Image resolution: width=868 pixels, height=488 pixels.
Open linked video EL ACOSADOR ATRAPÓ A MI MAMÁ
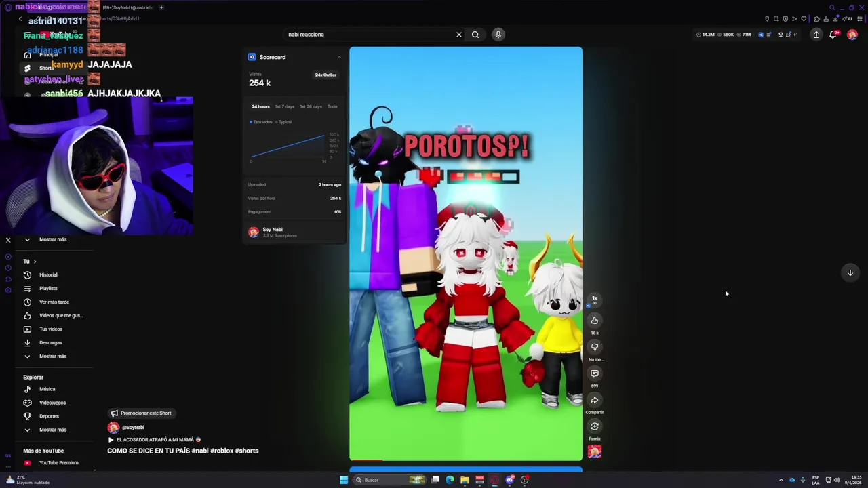tap(155, 439)
